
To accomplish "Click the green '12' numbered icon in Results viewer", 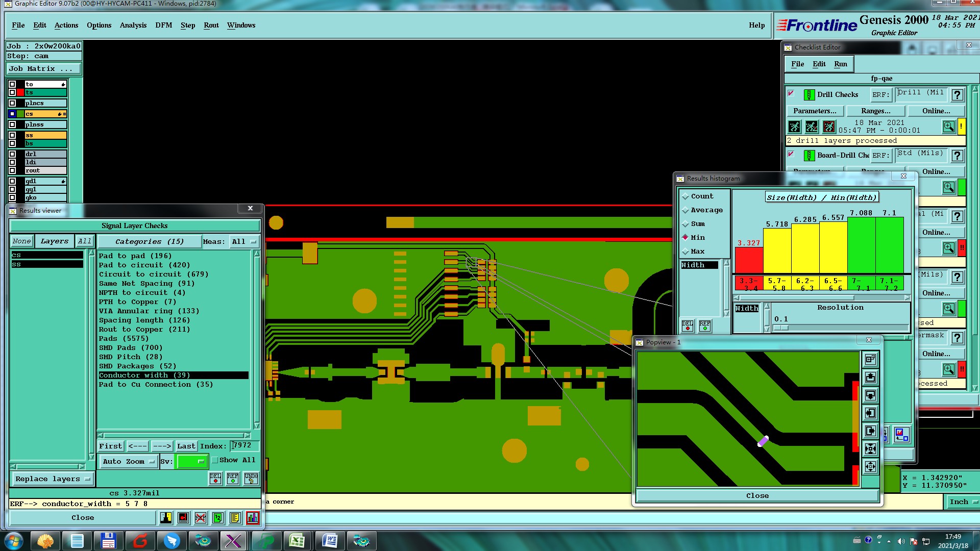I will [218, 518].
